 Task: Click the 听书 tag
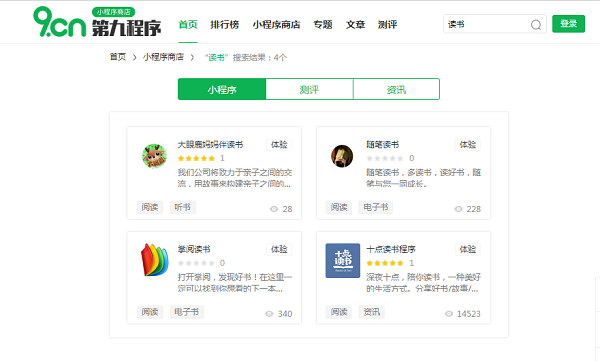183,207
